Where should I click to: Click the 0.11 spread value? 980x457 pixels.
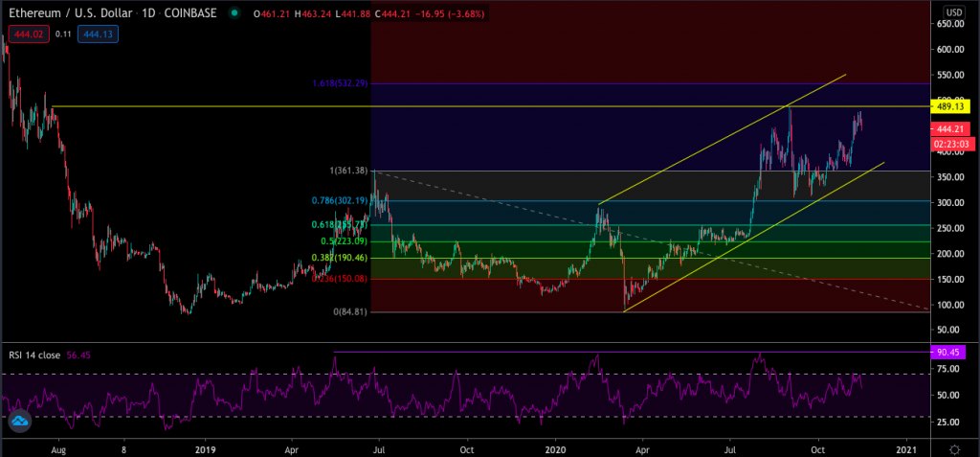click(x=62, y=34)
